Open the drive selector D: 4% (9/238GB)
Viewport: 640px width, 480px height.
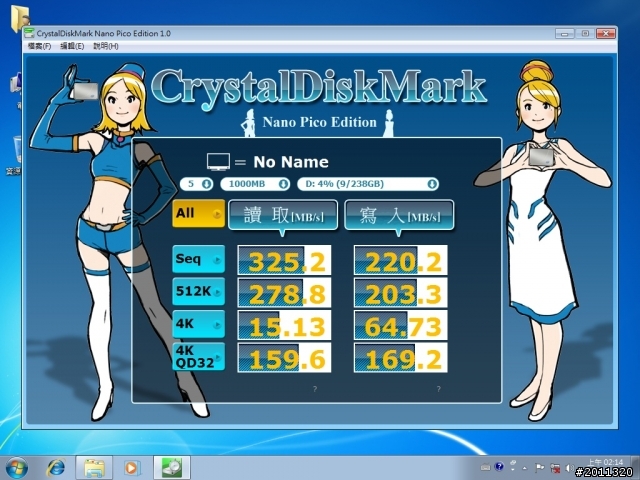point(368,184)
